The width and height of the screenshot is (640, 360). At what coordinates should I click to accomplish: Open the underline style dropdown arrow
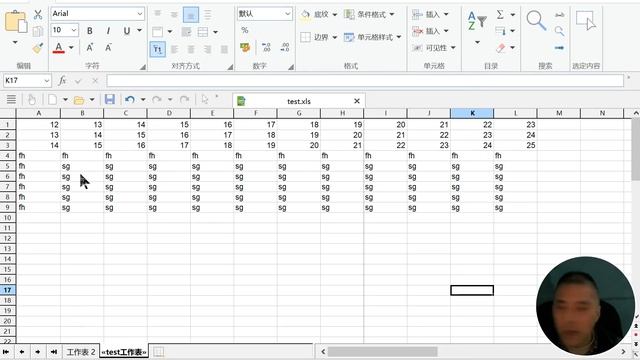(x=140, y=31)
